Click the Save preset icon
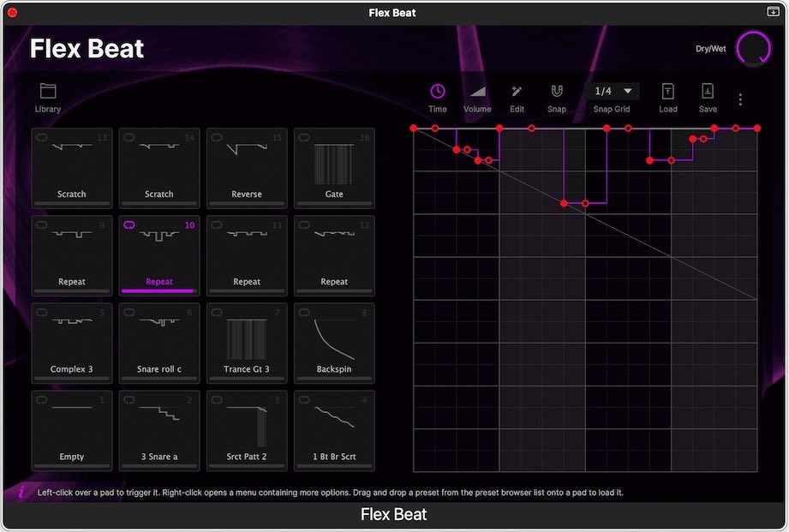Image resolution: width=789 pixels, height=532 pixels. coord(707,91)
